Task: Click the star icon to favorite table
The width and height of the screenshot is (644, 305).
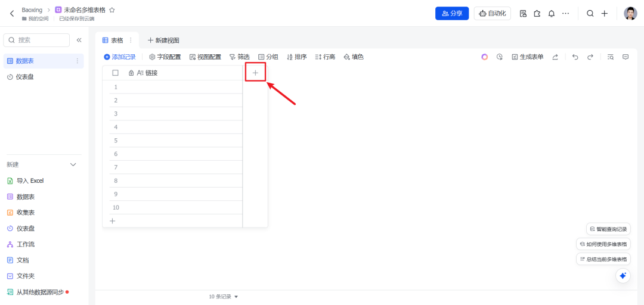Action: click(112, 10)
